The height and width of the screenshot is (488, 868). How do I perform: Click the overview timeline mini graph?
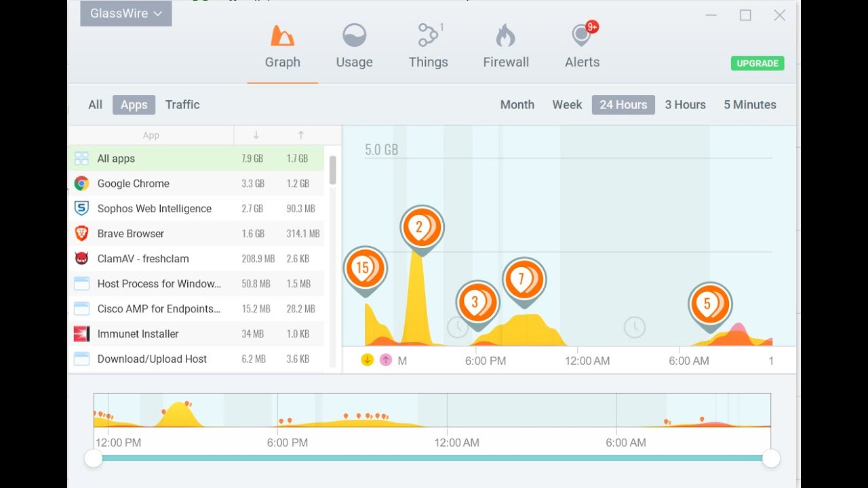pos(432,410)
